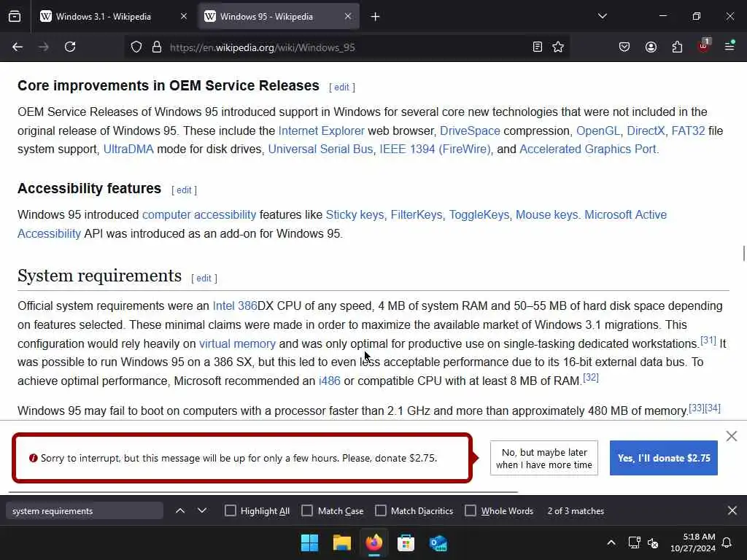Open uBlock Origin extension icon
The height and width of the screenshot is (560, 747).
click(x=704, y=46)
